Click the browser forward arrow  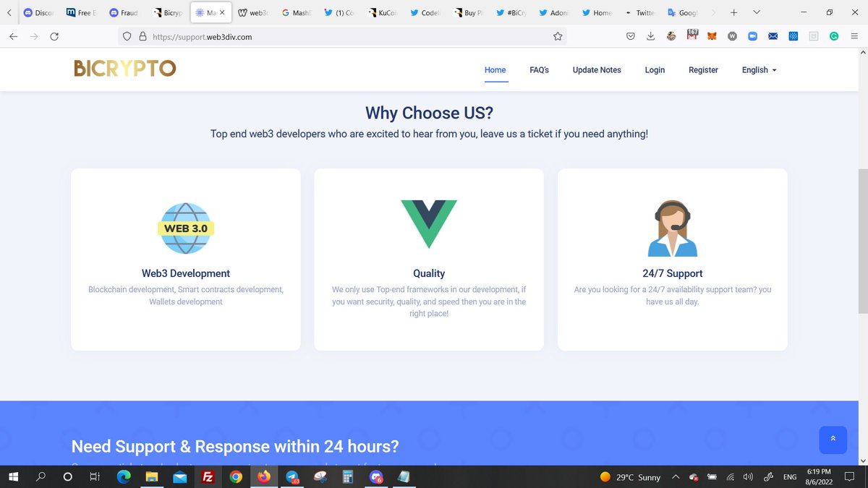tap(34, 36)
